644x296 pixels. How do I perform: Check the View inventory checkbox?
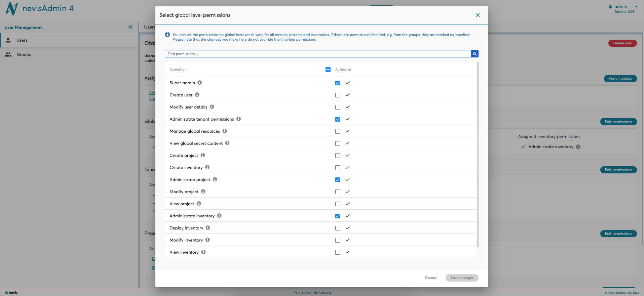tap(338, 252)
